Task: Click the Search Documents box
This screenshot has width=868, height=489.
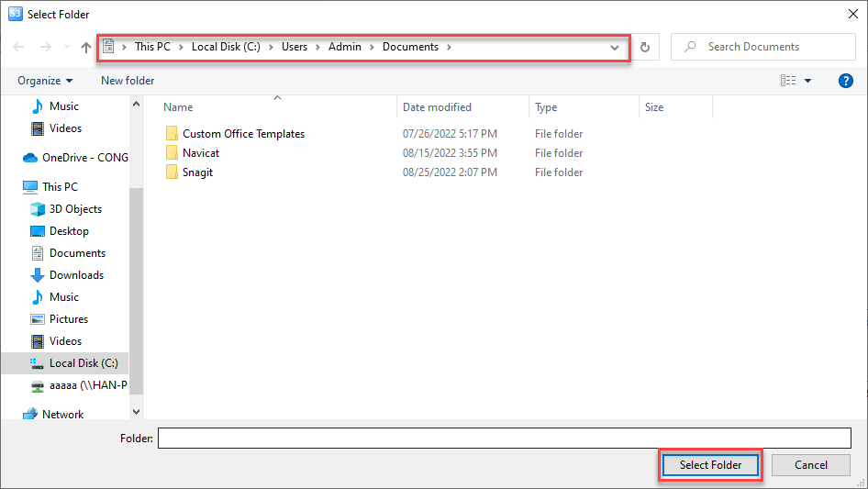Action: point(771,47)
